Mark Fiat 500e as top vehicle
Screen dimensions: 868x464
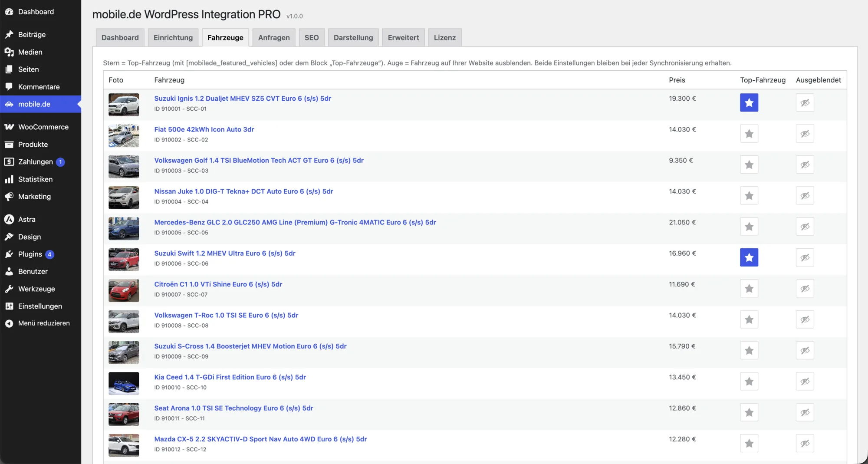coord(749,134)
